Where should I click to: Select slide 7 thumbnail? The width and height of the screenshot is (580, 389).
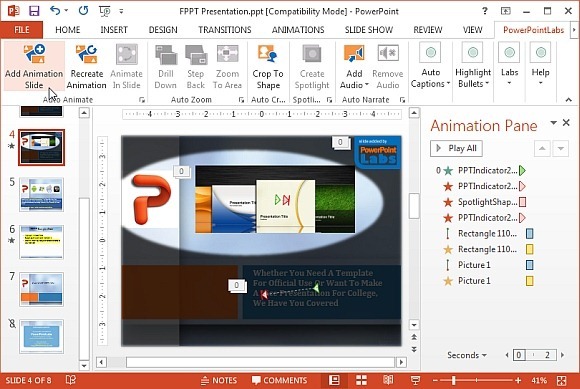[41, 290]
